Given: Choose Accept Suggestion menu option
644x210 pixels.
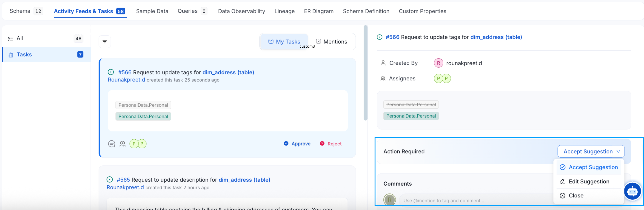Looking at the screenshot, I should pyautogui.click(x=589, y=167).
